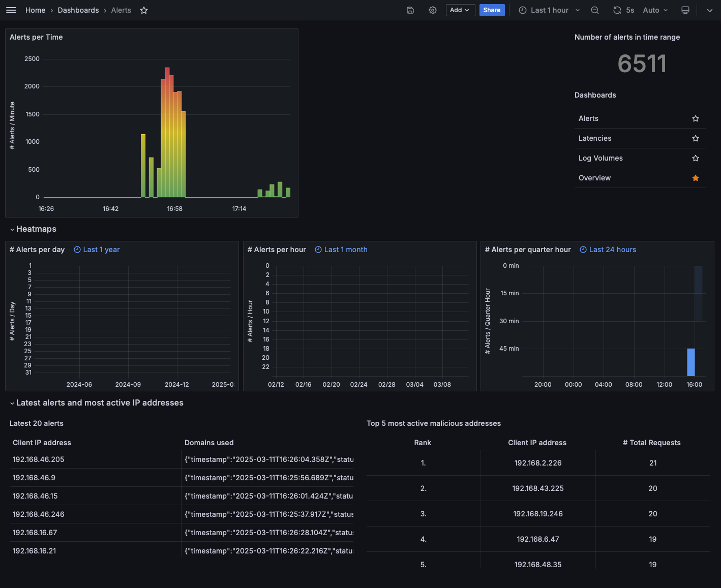Open the Latencies dashboard link
Viewport: 721px width, 588px height.
[x=595, y=138]
